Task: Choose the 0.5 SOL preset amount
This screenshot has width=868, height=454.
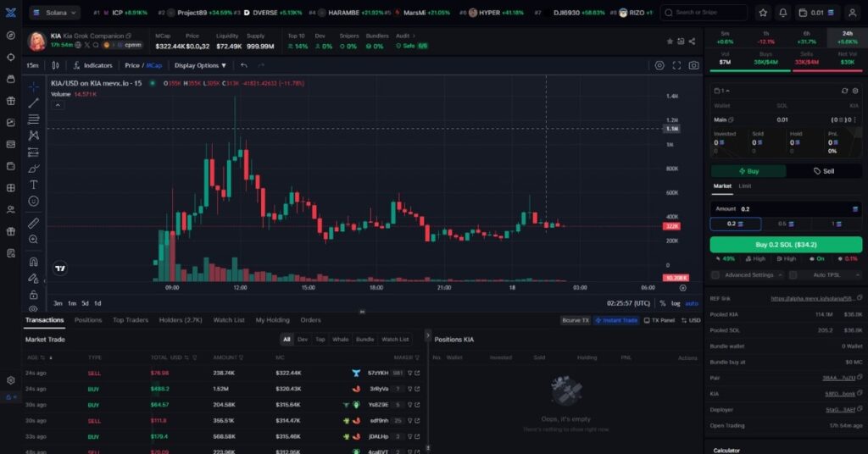Action: tap(786, 224)
